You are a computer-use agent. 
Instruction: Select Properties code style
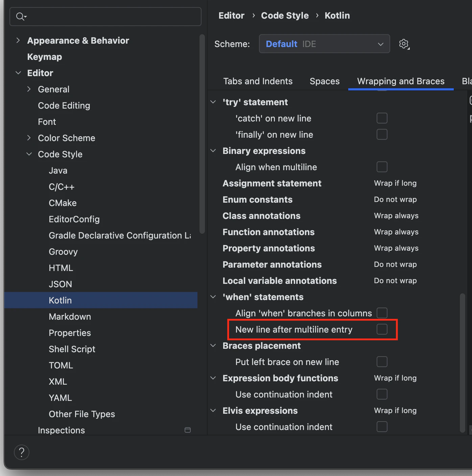(70, 333)
